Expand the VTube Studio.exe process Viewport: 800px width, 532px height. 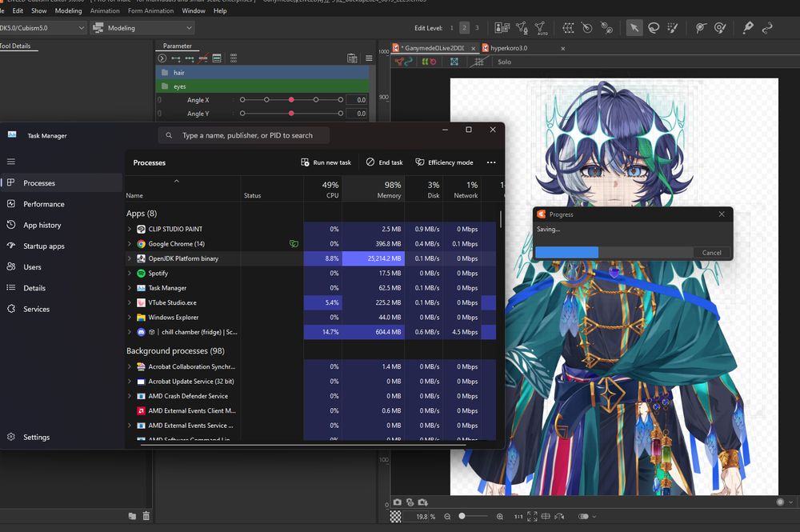click(x=130, y=302)
